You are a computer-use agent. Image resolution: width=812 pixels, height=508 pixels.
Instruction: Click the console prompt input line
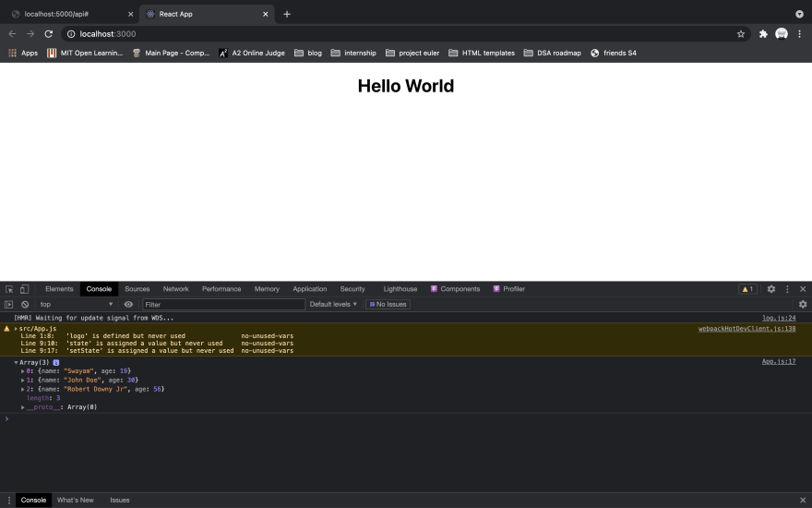(406, 418)
